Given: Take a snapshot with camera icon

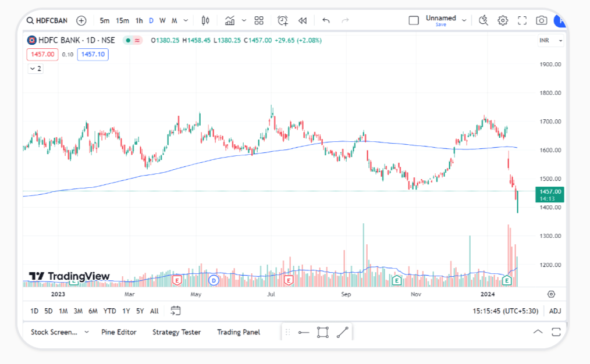Looking at the screenshot, I should point(541,20).
